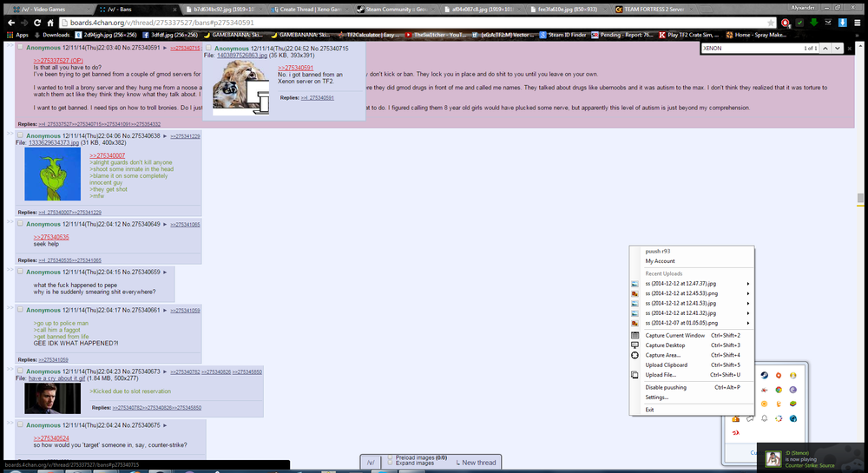This screenshot has width=868, height=473.
Task: Open the file link 1403897526863.jpg
Action: coord(242,56)
